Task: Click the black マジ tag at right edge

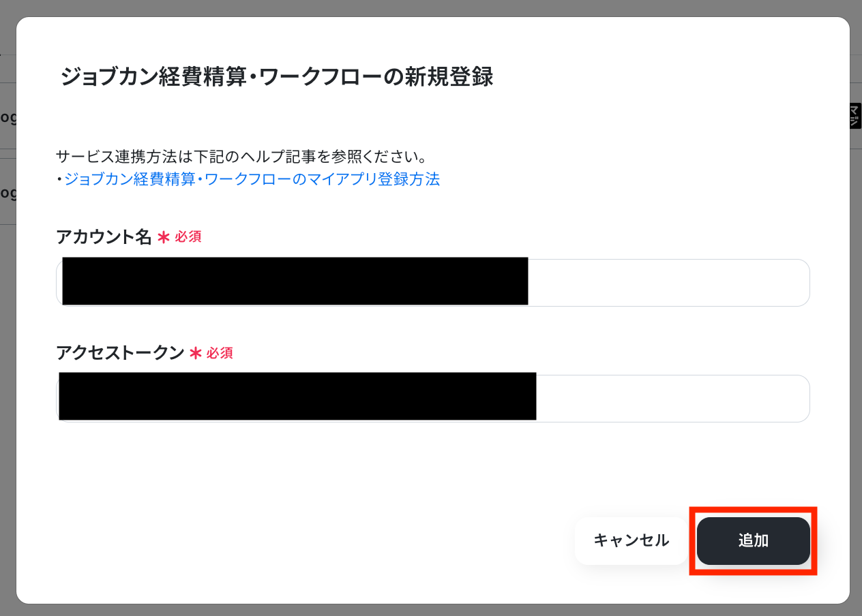Action: pos(855,116)
